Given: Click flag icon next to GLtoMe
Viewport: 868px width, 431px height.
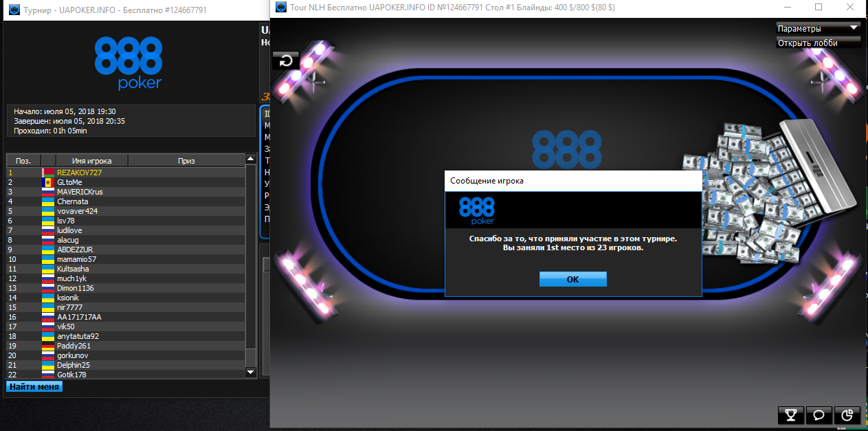Looking at the screenshot, I should (48, 182).
